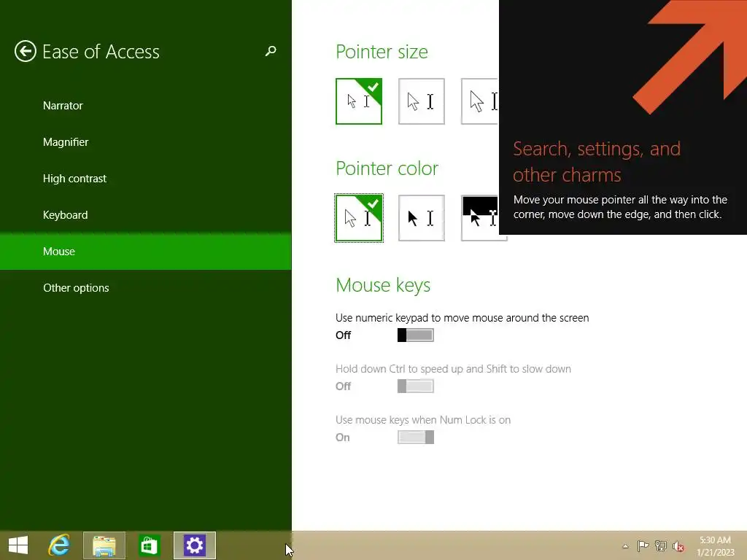Open Other options page
The width and height of the screenshot is (747, 560).
point(76,287)
